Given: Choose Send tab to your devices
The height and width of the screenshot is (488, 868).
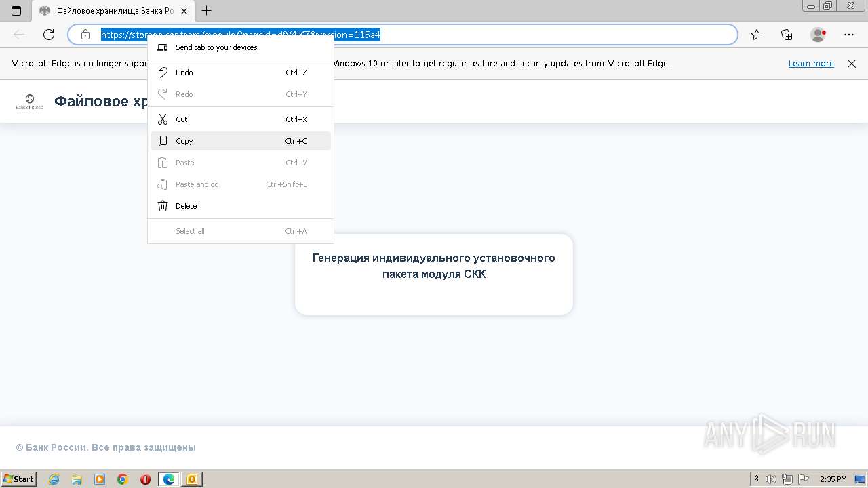Looking at the screenshot, I should coord(241,47).
